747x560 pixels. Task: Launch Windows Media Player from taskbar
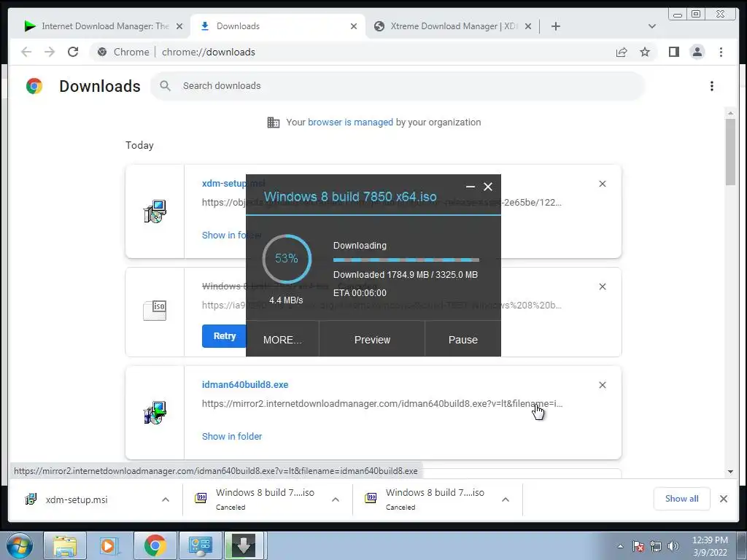tap(108, 545)
